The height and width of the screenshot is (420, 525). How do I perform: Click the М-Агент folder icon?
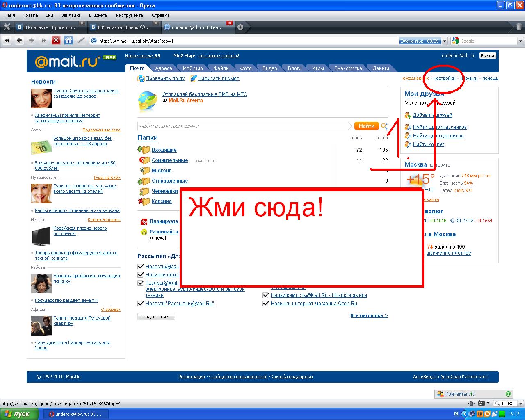click(x=144, y=171)
